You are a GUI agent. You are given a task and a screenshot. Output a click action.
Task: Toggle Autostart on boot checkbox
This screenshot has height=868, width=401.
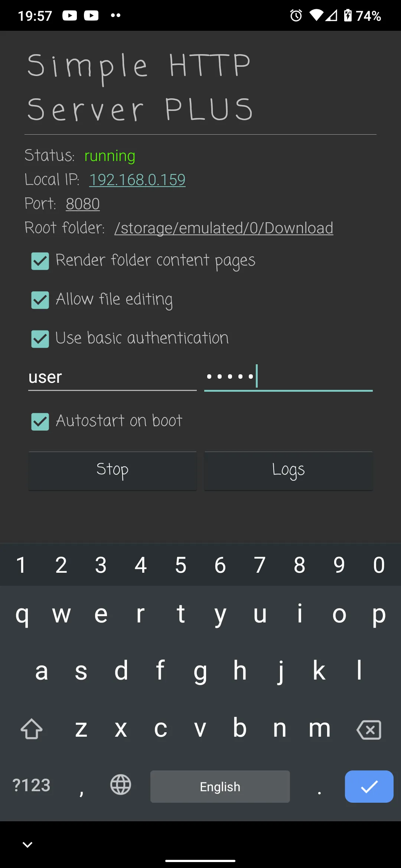[40, 422]
